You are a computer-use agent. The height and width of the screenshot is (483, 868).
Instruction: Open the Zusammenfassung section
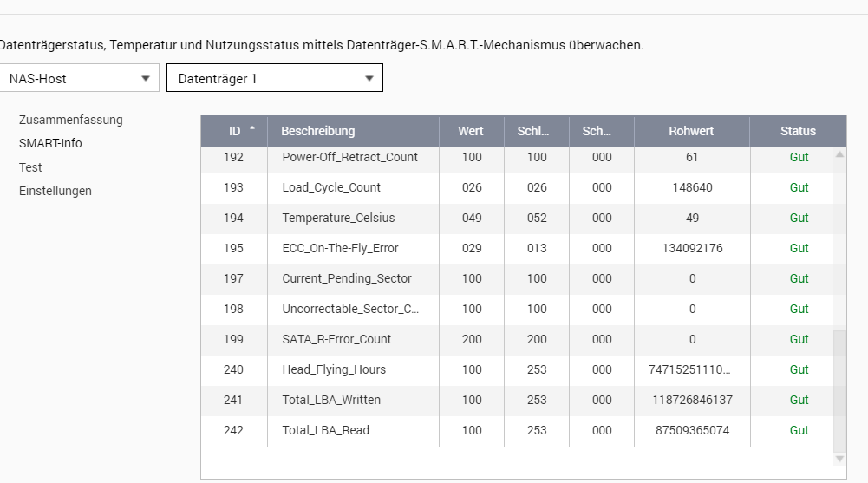pyautogui.click(x=71, y=120)
